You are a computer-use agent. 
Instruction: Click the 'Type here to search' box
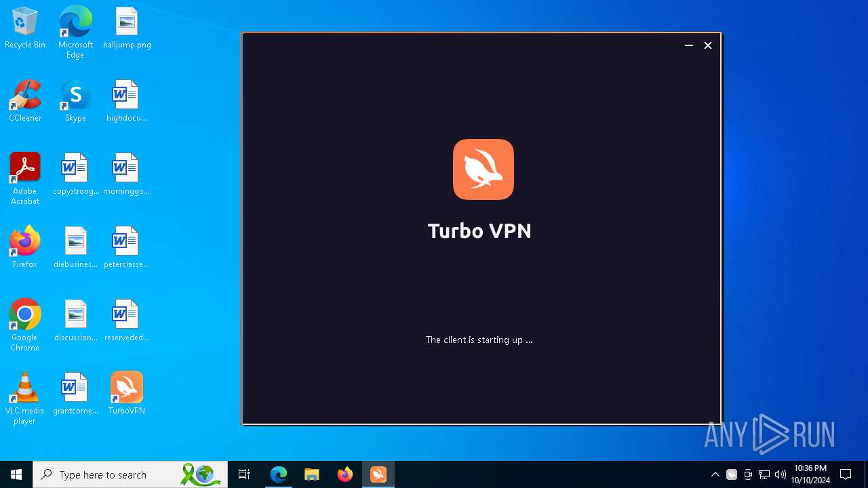click(x=130, y=474)
